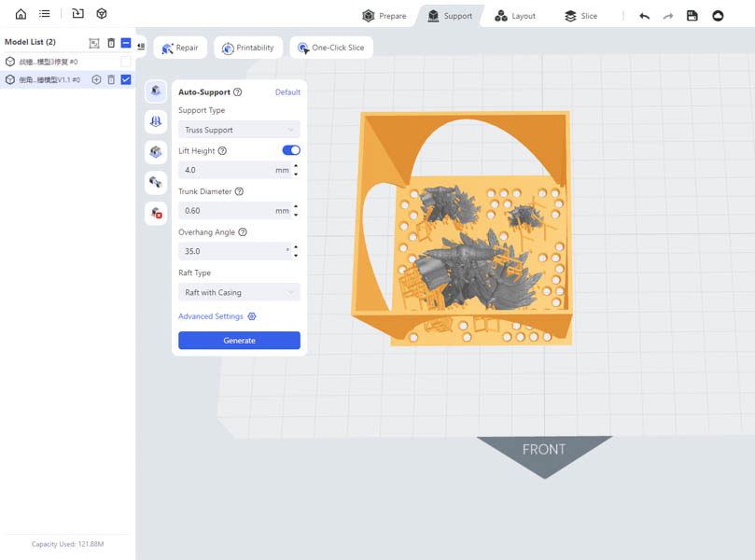Toggle the Lift Height switch off
The image size is (755, 560).
coord(291,150)
